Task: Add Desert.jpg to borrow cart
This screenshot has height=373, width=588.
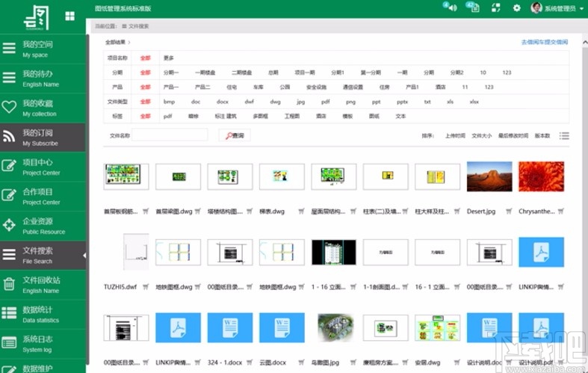Action: click(x=509, y=212)
